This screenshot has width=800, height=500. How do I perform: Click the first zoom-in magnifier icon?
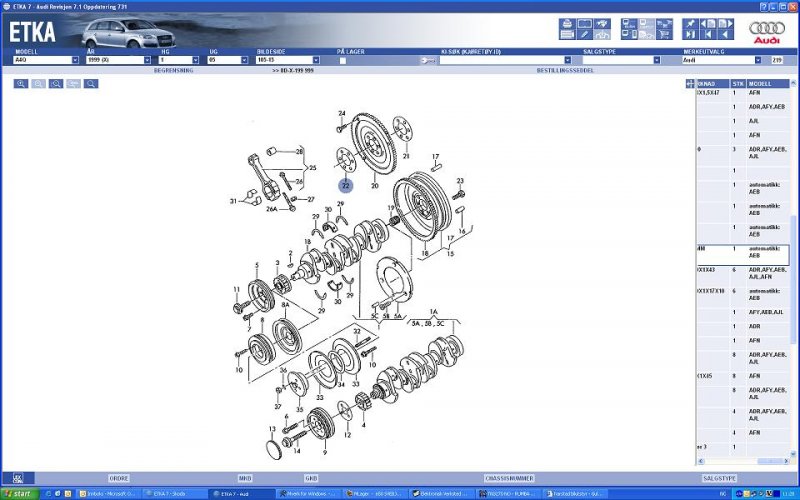[x=20, y=84]
